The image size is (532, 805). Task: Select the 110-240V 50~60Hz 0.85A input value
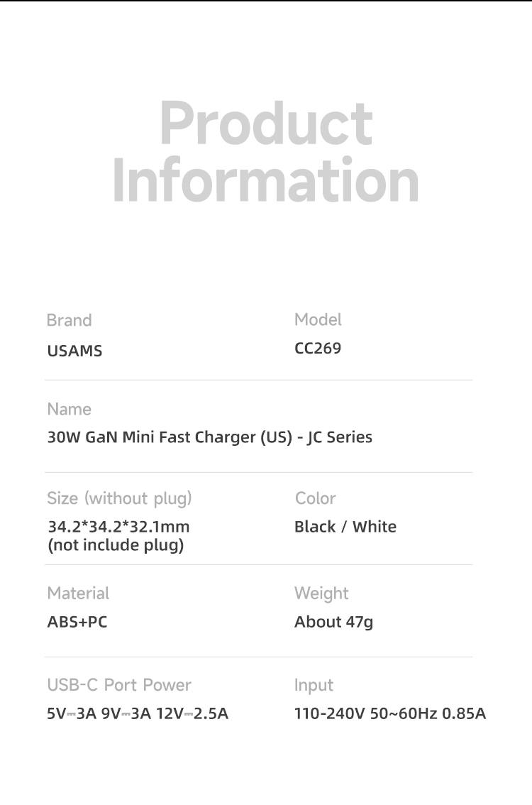point(390,713)
